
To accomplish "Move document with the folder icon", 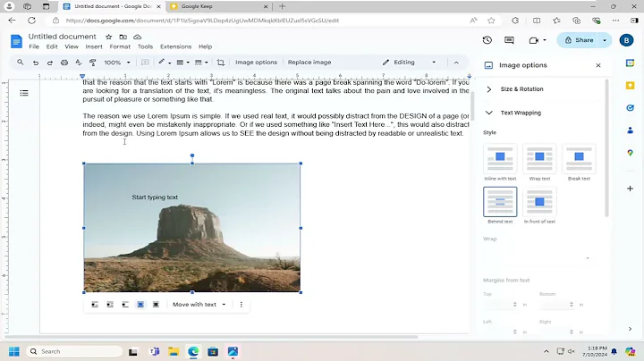I will pos(123,37).
